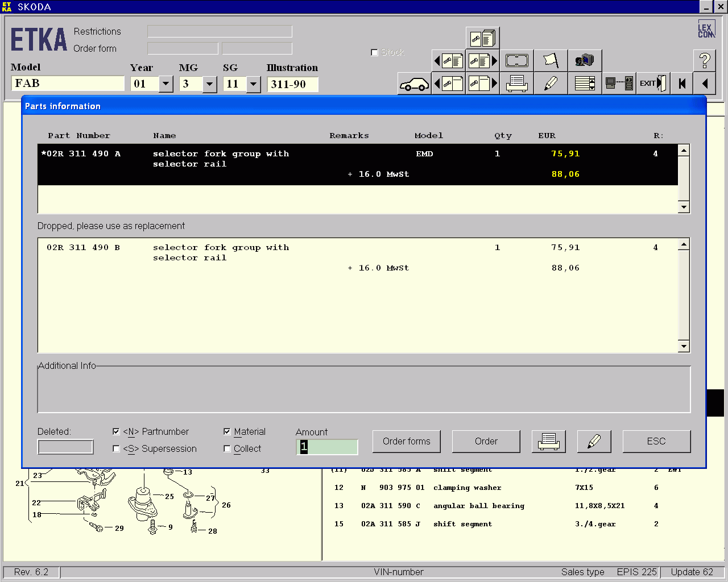Screen dimensions: 728x582
Task: Click the flag icon in toolbar
Action: coord(551,61)
